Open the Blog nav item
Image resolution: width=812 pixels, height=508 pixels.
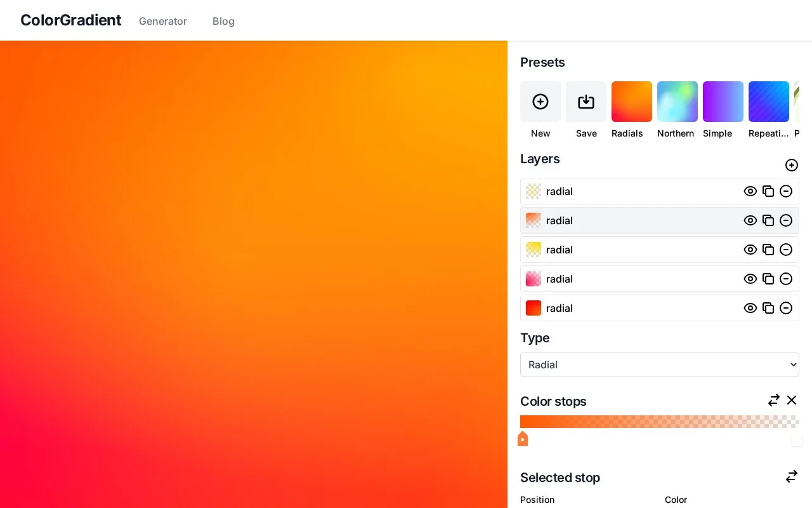223,21
